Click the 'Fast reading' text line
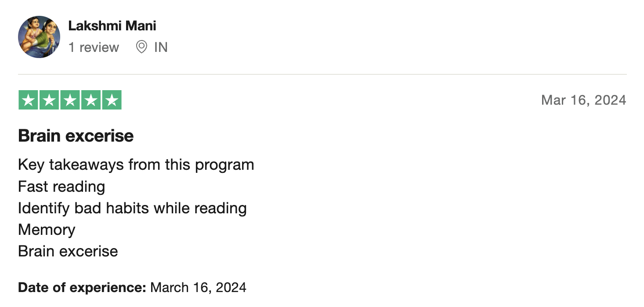This screenshot has height=307, width=644. [62, 187]
